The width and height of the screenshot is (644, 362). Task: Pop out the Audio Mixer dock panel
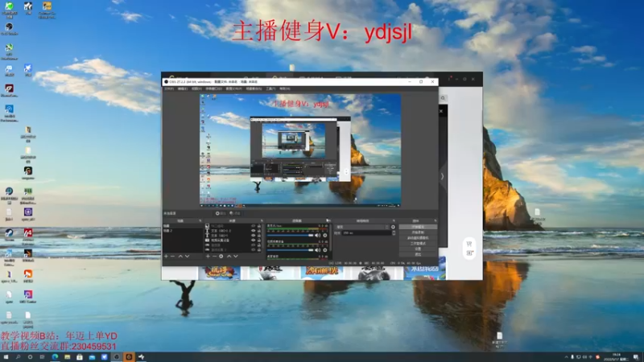coord(328,220)
